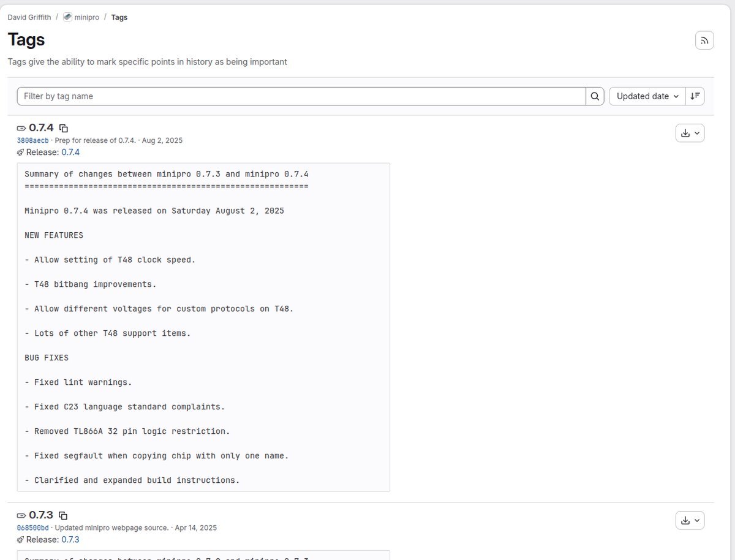Open download dropdown for tag 0.7.4

[x=690, y=133]
